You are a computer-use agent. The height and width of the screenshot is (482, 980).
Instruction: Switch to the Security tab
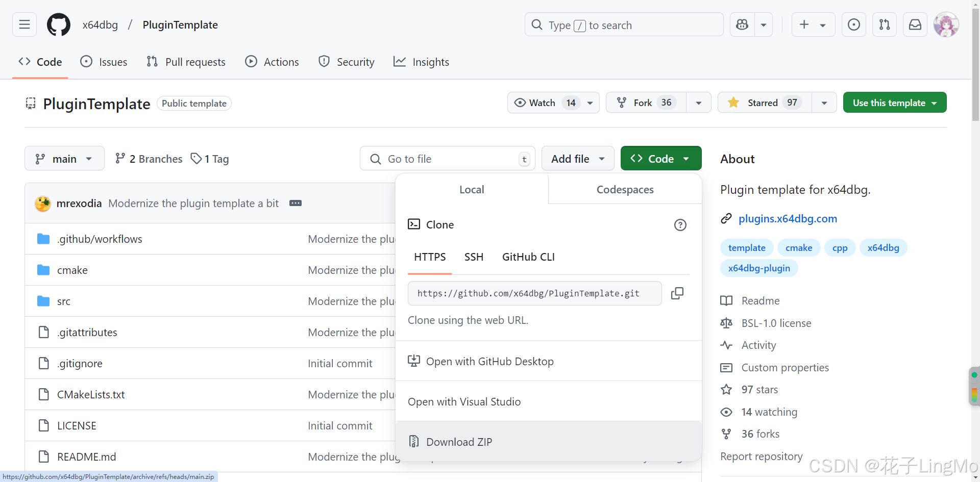pyautogui.click(x=347, y=62)
